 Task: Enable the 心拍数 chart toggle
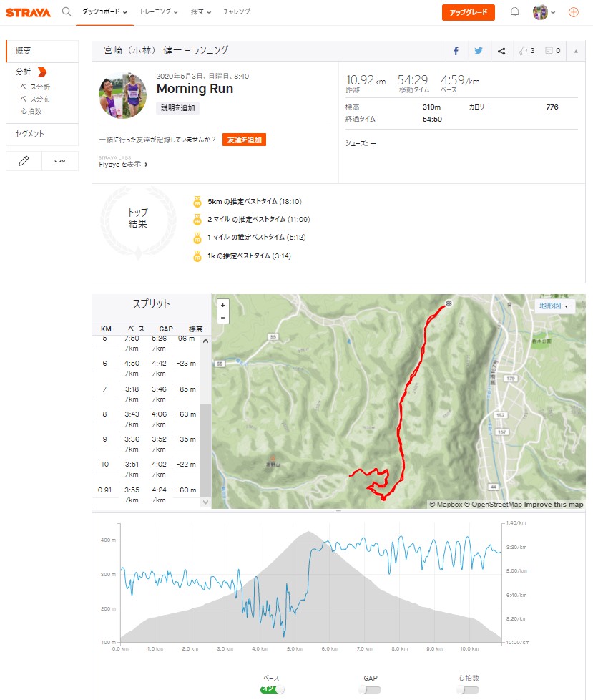click(469, 689)
